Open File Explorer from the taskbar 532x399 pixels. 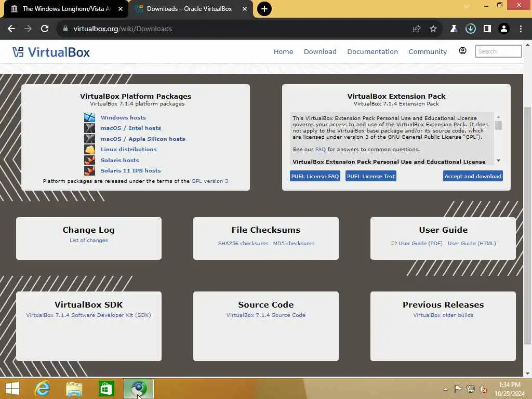[74, 389]
